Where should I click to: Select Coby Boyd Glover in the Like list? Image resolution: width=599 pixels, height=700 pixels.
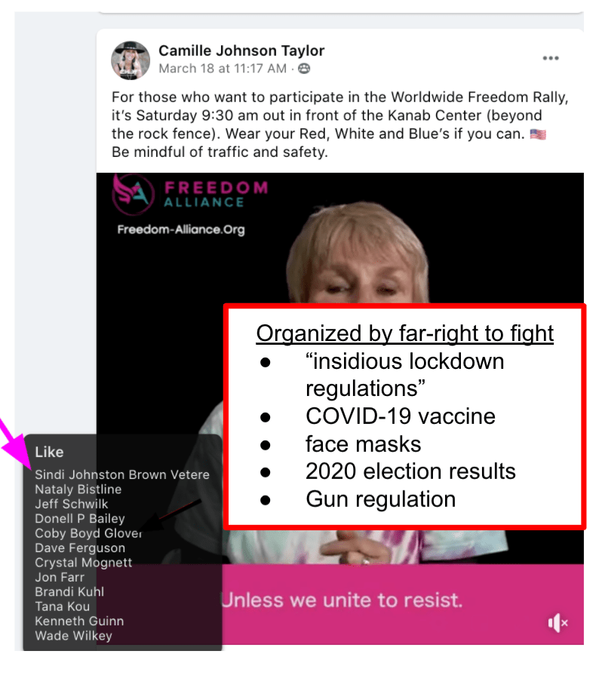(88, 533)
